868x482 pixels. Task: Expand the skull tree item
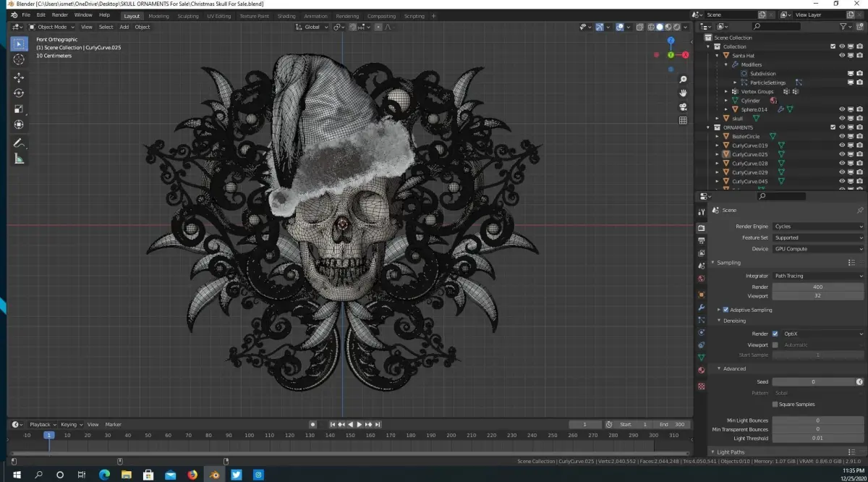718,119
